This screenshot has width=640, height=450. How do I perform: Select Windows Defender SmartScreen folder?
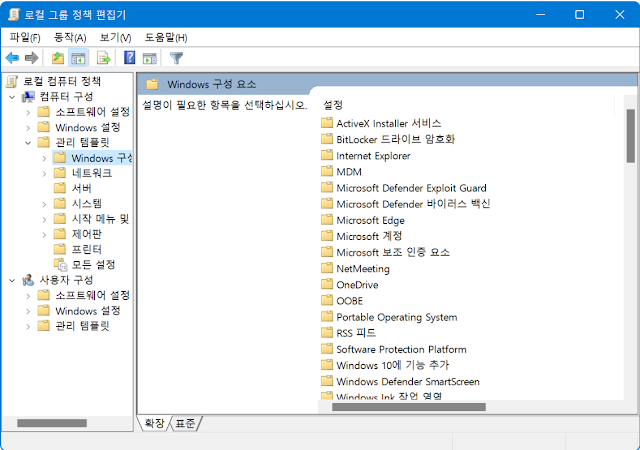coord(400,381)
